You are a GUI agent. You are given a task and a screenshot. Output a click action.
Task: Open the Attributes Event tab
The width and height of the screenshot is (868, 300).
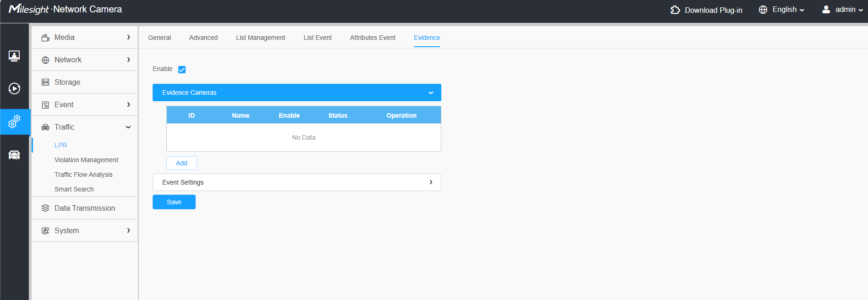373,38
